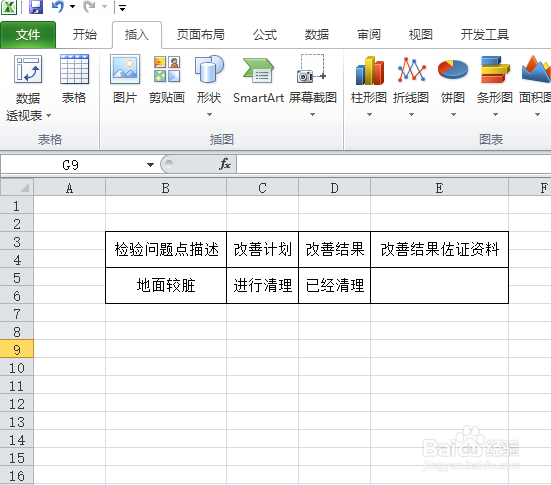The height and width of the screenshot is (485, 551).
Task: Select cell containing 进行清理
Action: click(x=262, y=285)
